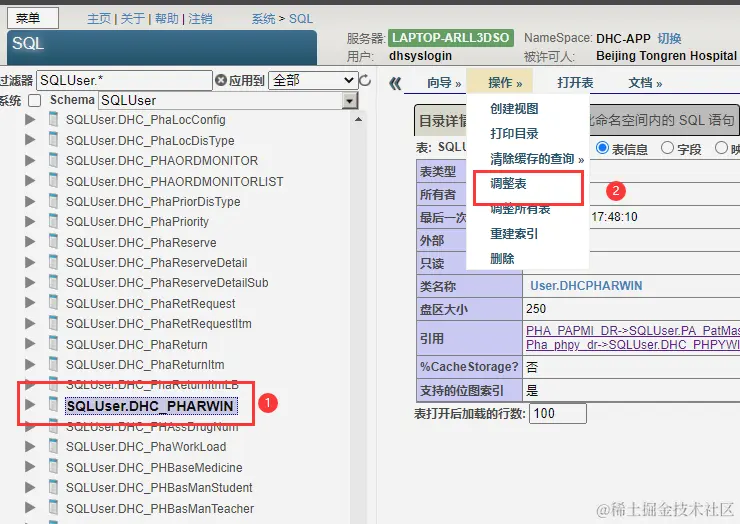Click table icon for SQLUser.DHC_PhaReserveDetailSub

[54, 282]
